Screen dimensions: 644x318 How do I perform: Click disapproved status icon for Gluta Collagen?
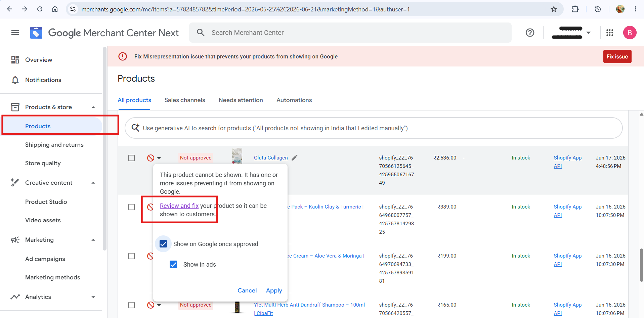[151, 158]
